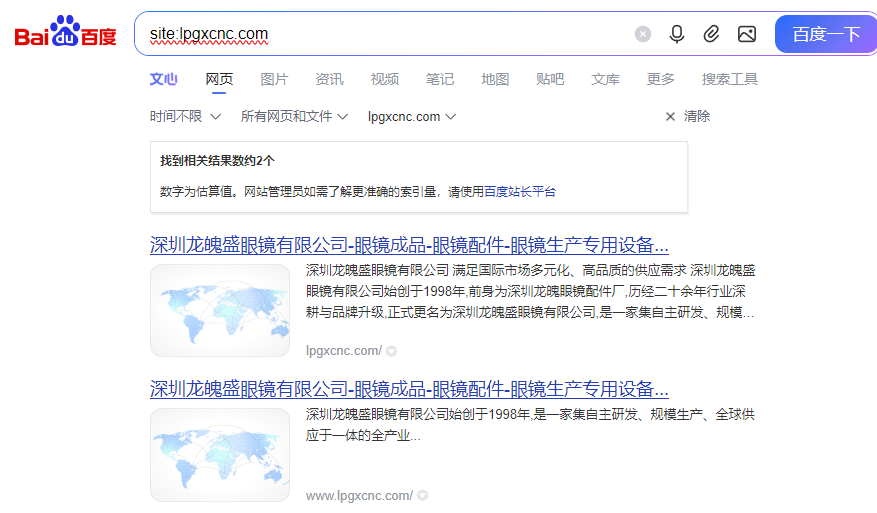Open the 笔记 tab

(440, 79)
